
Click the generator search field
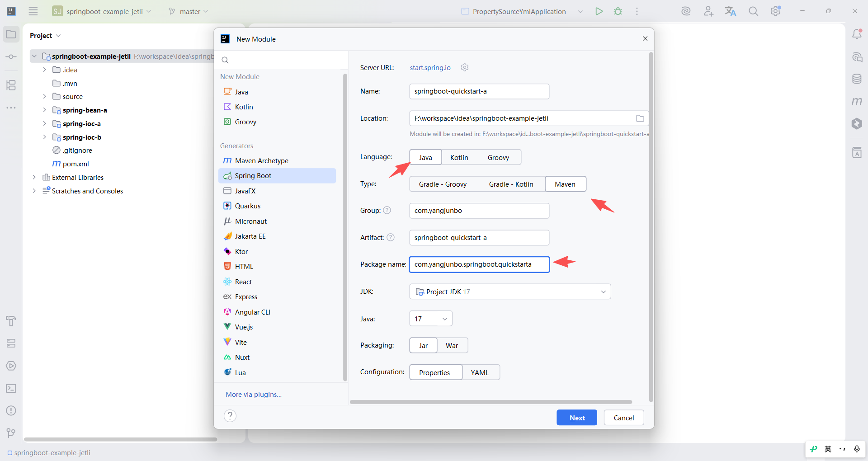[x=281, y=60]
